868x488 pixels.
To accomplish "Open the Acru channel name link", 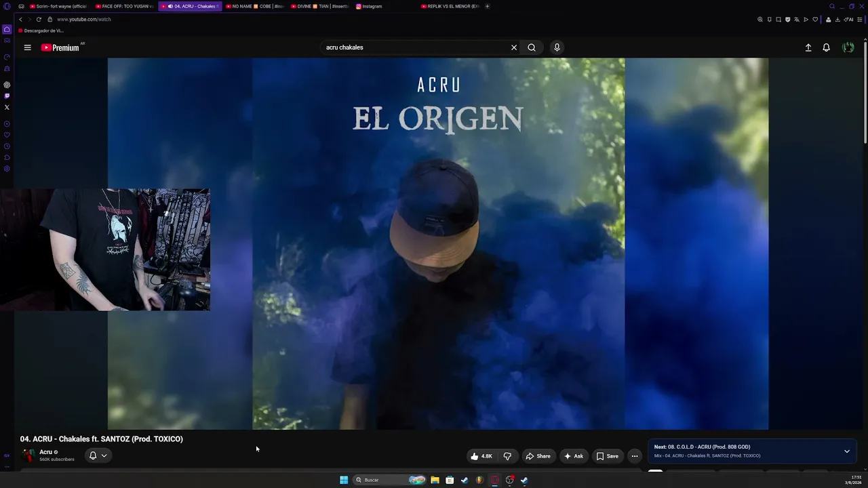I will coord(45,452).
